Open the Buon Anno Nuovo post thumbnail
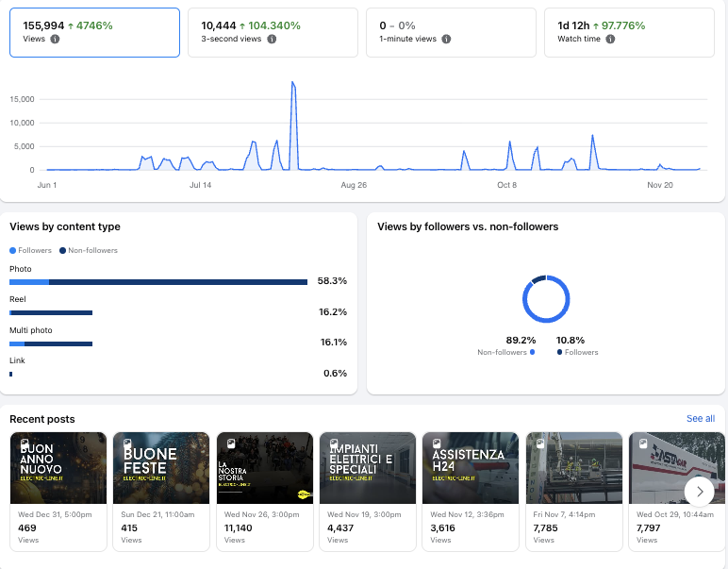 [x=58, y=468]
